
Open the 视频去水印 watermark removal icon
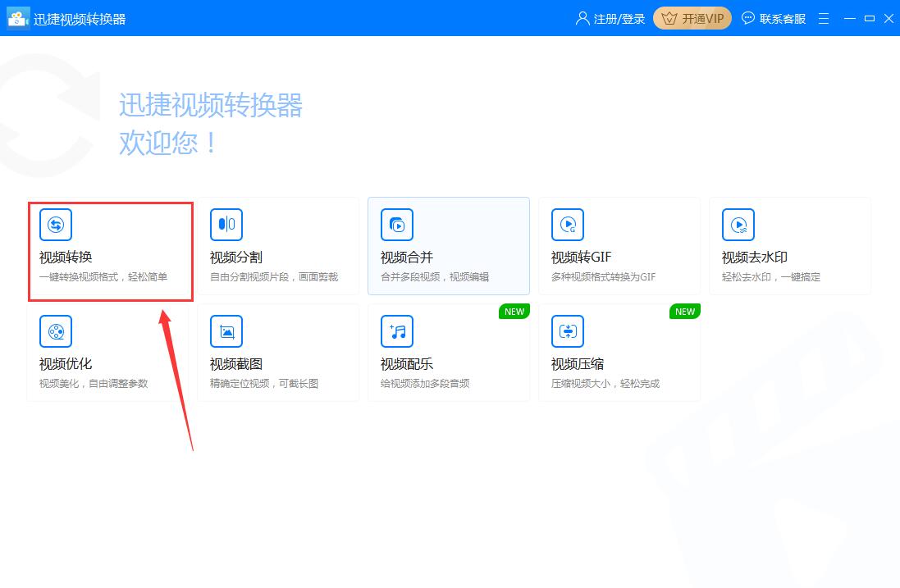pyautogui.click(x=738, y=224)
